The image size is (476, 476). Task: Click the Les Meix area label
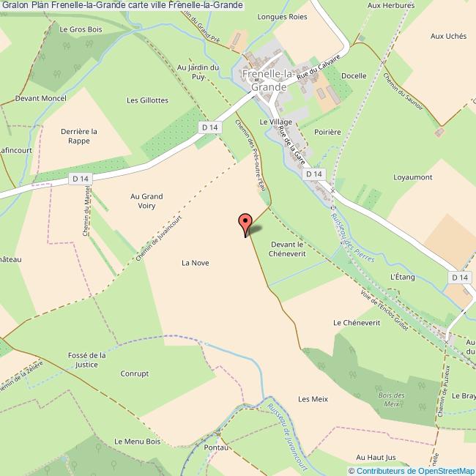[313, 399]
